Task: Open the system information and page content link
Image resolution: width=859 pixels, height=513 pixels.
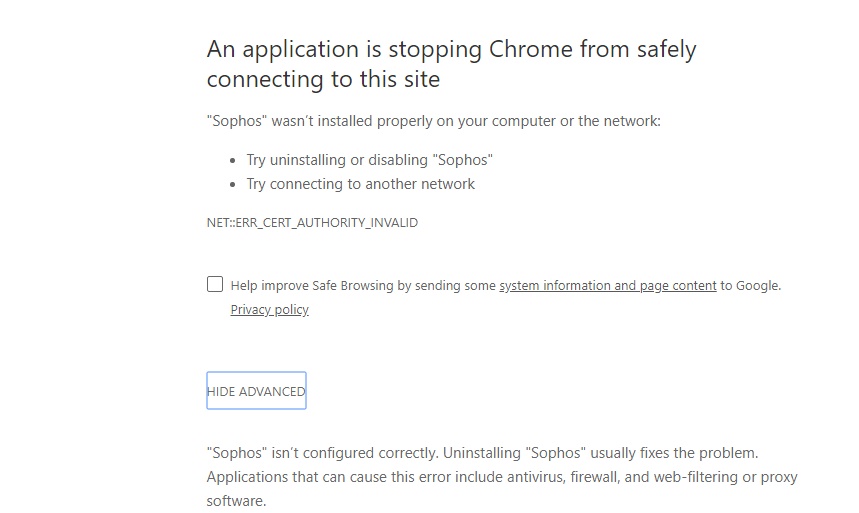Action: 608,286
